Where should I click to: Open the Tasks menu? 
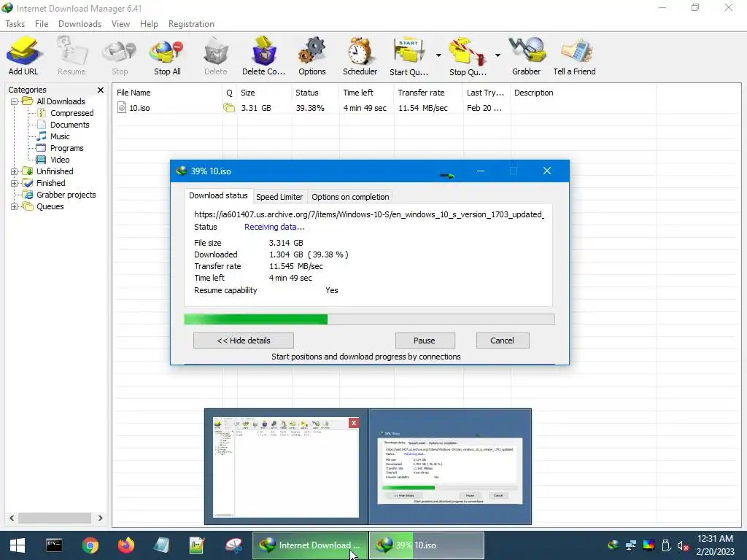(x=15, y=24)
